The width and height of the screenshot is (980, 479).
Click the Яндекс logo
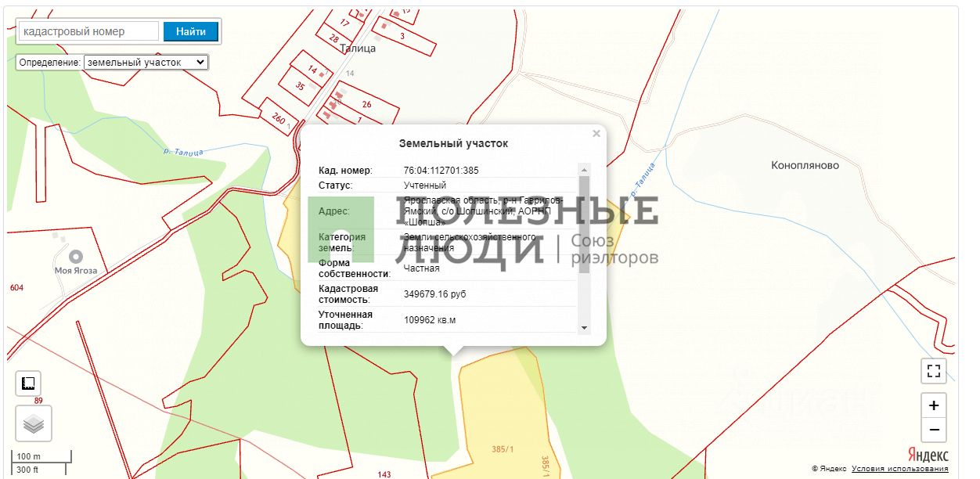pos(928,455)
